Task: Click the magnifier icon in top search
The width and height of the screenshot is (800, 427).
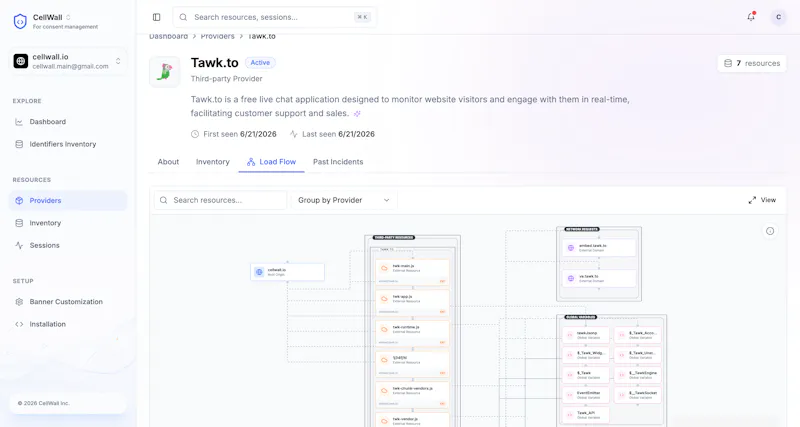Action: click(183, 17)
